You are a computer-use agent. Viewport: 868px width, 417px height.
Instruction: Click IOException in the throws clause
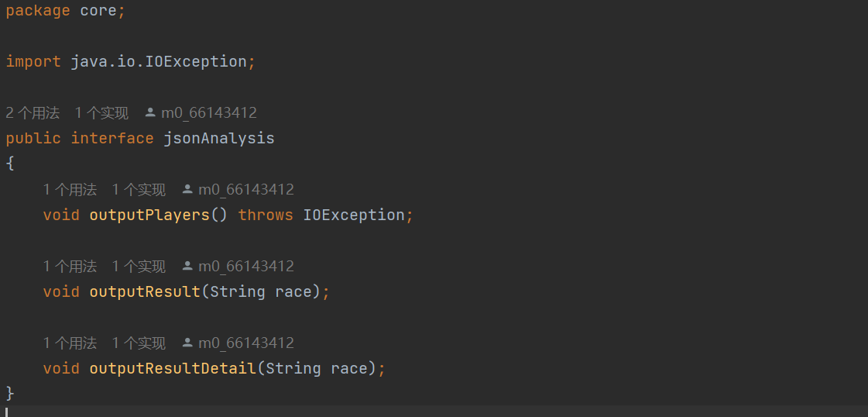(x=354, y=215)
